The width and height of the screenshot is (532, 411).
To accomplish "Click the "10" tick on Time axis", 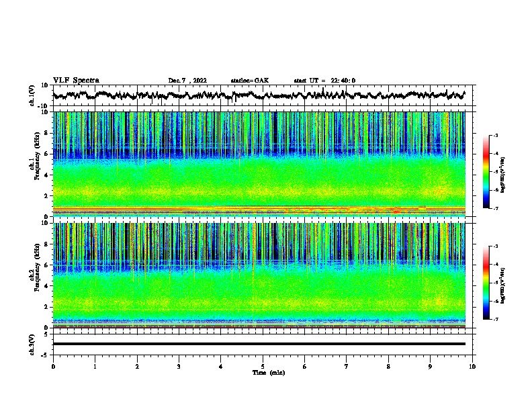I will click(x=472, y=367).
